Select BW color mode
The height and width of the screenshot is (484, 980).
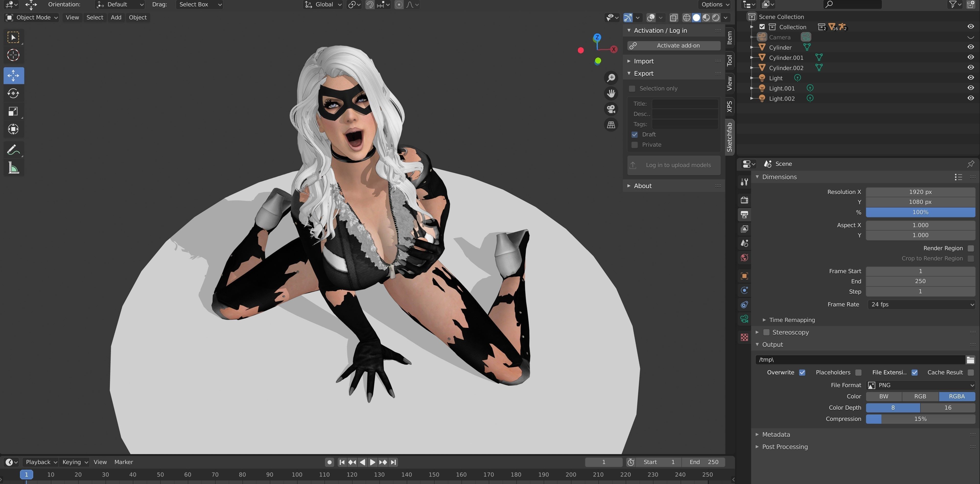coord(884,397)
